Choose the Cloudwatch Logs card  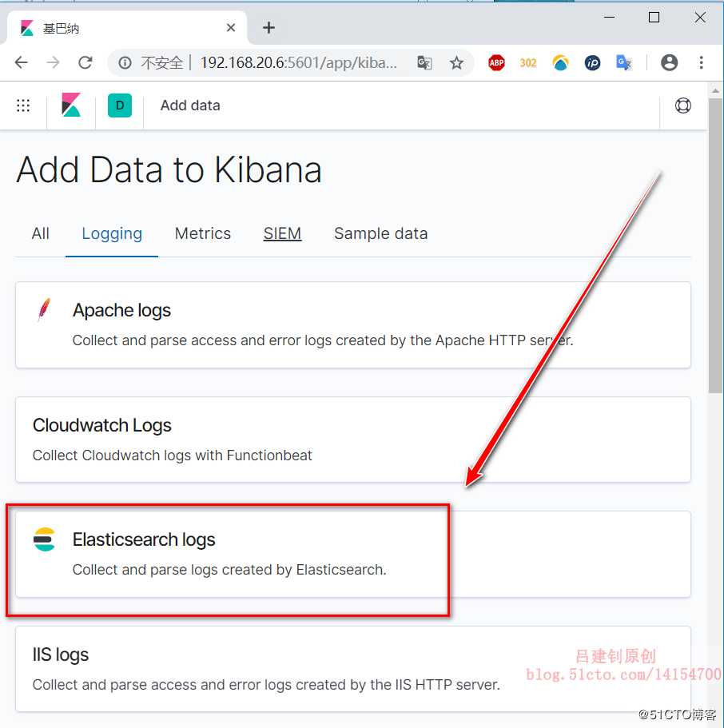coord(102,426)
